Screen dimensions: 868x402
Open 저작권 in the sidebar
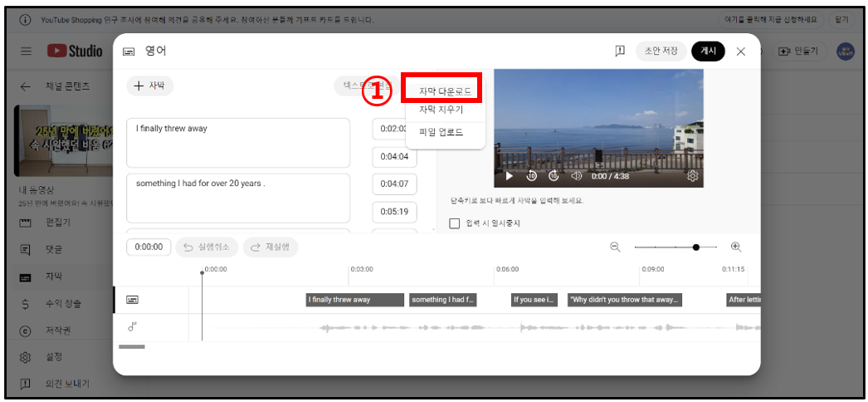pos(58,331)
